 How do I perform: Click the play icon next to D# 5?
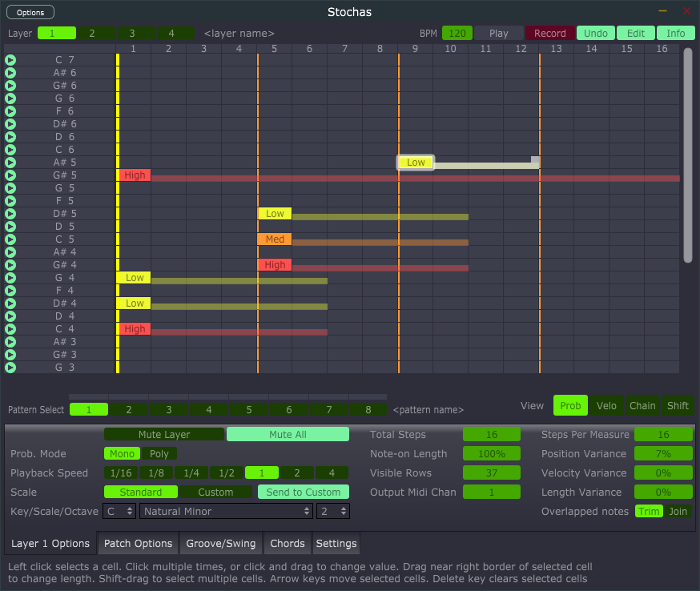[x=10, y=214]
